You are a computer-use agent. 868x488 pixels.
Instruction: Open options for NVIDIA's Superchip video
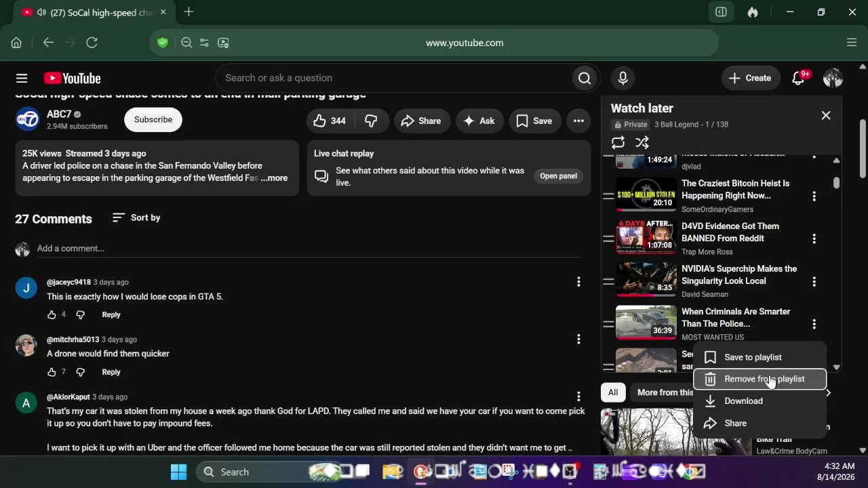click(x=814, y=281)
